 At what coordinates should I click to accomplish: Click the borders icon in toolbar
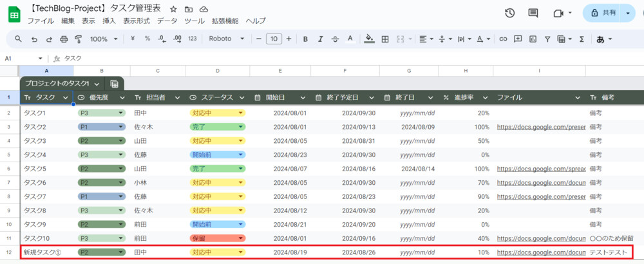[385, 39]
